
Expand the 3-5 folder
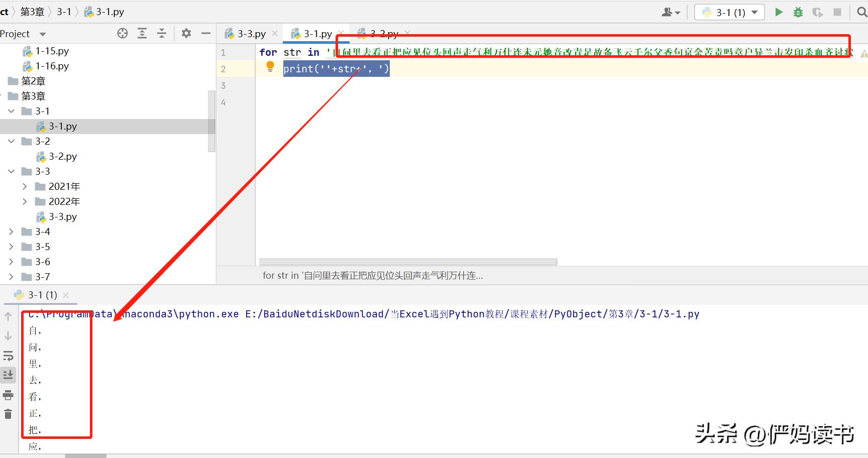click(11, 247)
